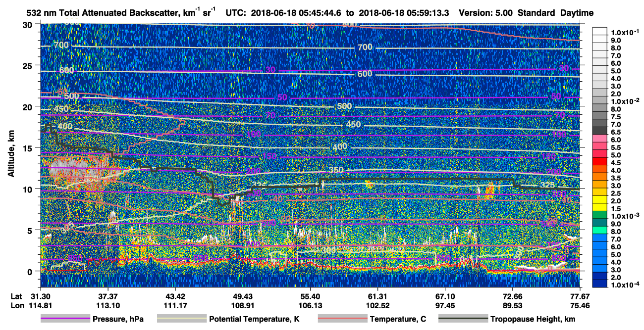Click the 'Daytime' word in title
Viewport: 644px width, 330px height.
point(577,13)
